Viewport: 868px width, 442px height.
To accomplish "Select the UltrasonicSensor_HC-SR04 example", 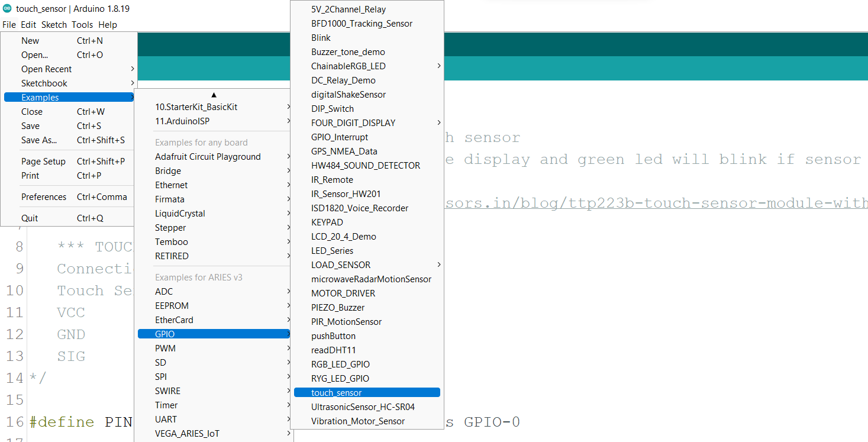I will [356, 406].
